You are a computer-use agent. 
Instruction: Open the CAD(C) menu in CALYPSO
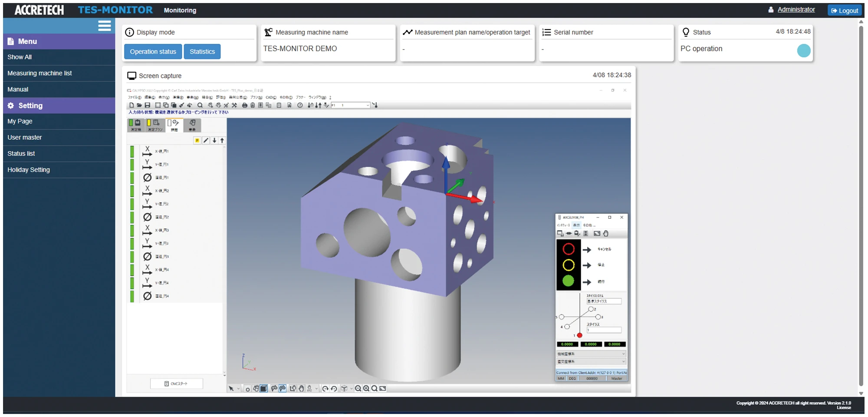point(271,97)
